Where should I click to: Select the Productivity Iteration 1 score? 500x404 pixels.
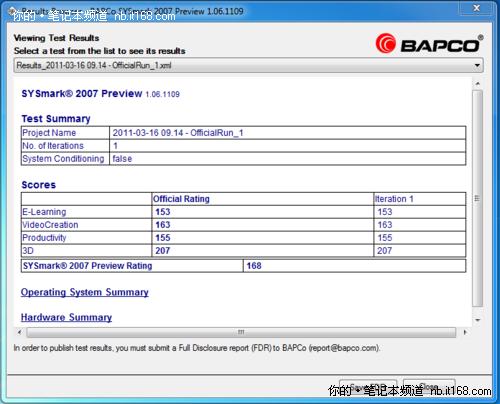click(385, 238)
